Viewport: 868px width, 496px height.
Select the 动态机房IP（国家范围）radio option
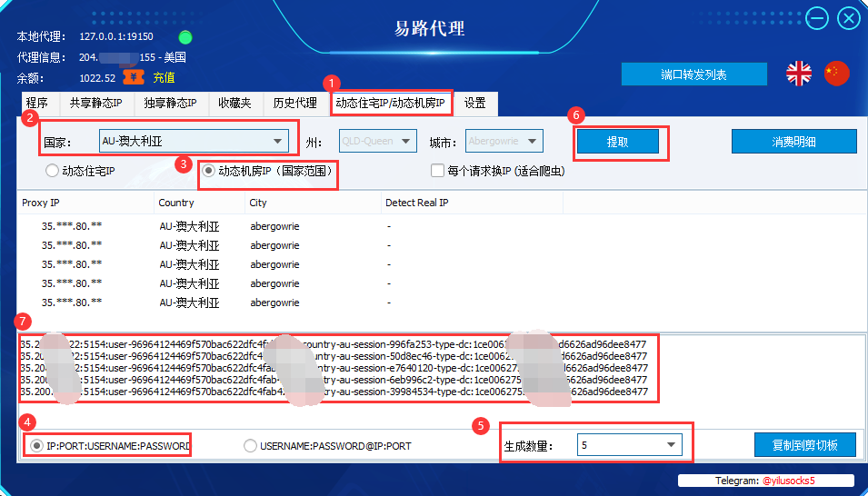[x=268, y=171]
